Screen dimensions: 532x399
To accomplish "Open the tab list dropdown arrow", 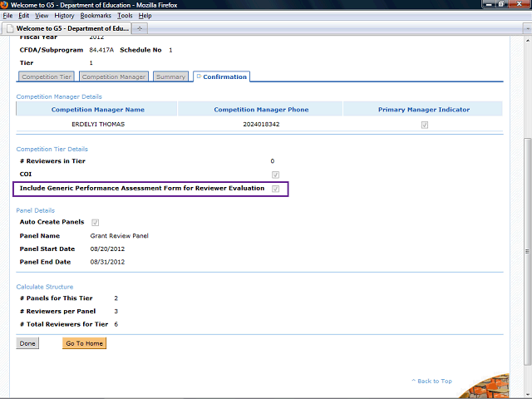I will click(x=527, y=28).
